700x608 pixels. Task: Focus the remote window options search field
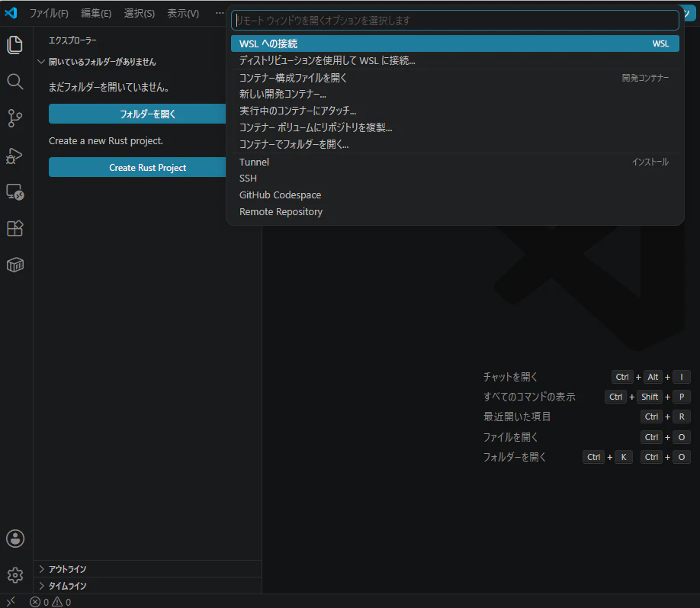[455, 21]
